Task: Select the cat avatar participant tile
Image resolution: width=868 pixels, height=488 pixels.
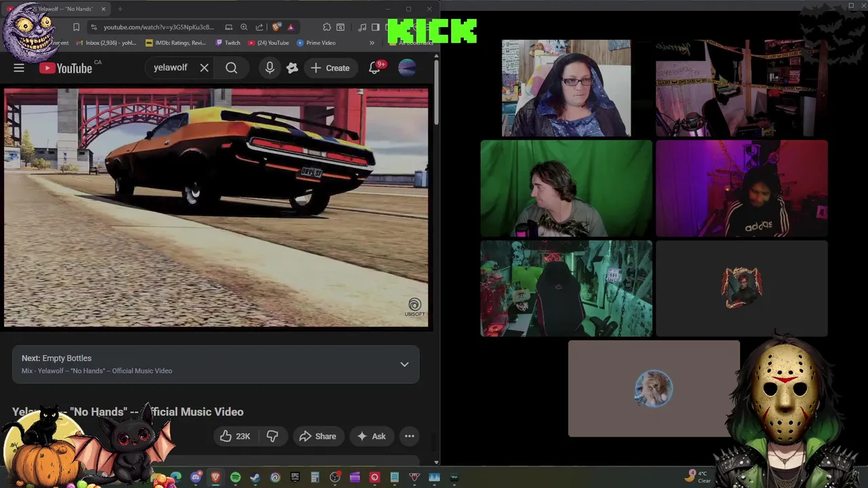Action: pyautogui.click(x=654, y=388)
